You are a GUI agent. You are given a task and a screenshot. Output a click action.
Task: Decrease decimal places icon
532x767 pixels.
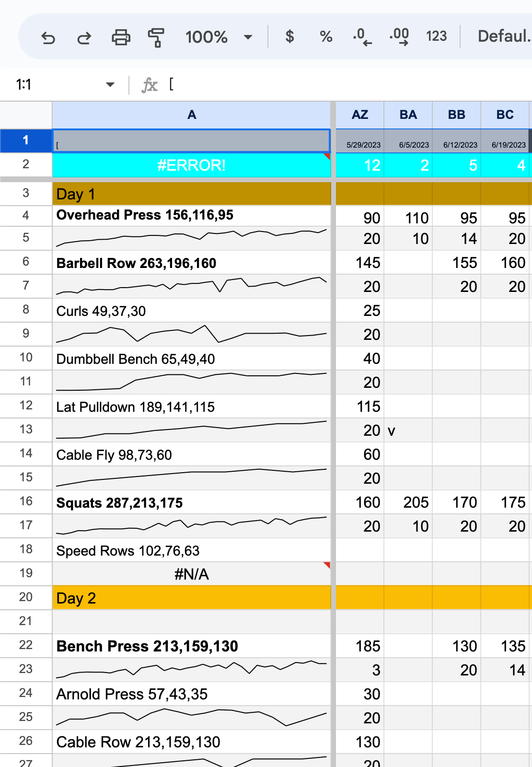(x=362, y=37)
